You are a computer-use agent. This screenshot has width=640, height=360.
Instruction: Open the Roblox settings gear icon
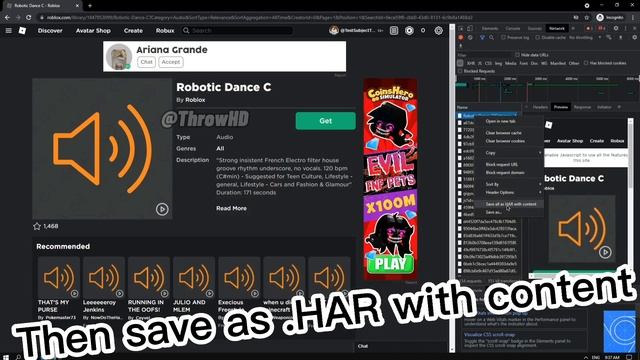438,31
